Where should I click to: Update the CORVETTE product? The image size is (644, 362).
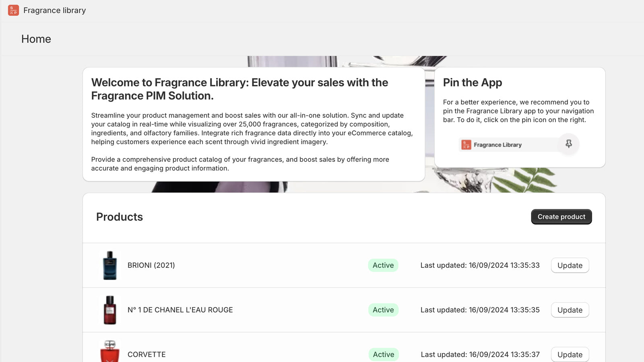pyautogui.click(x=570, y=354)
